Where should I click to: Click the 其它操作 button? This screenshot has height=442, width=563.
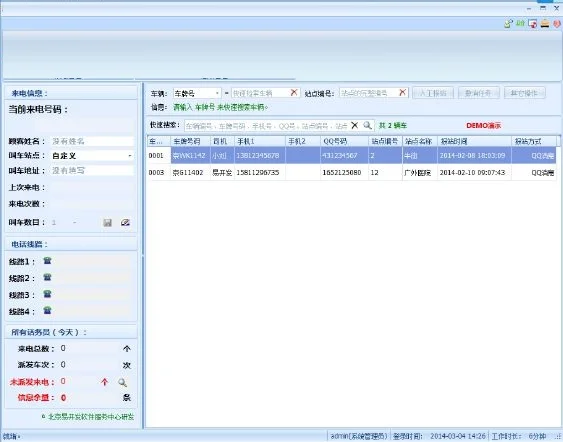[x=525, y=93]
